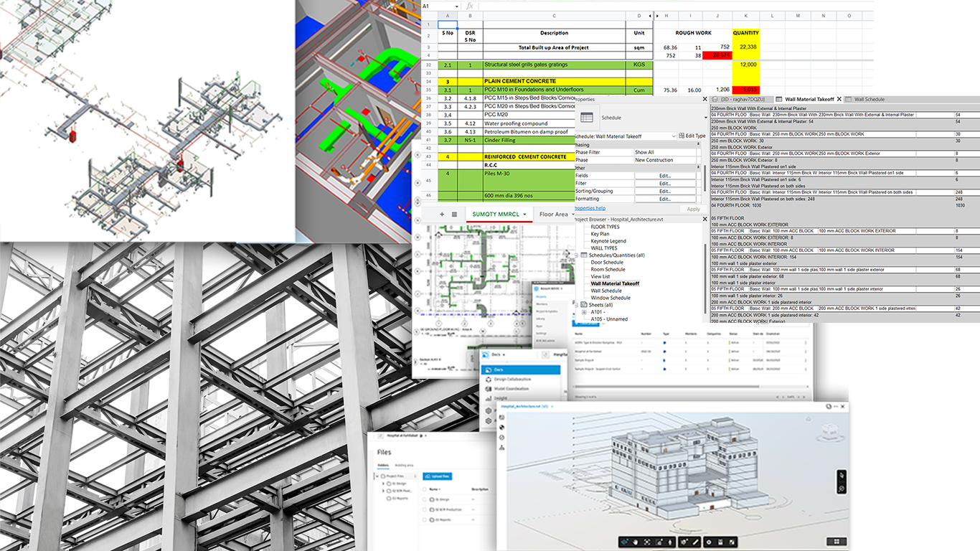Click the Phase Filter value Show All
This screenshot has height=551, width=980.
tap(665, 152)
